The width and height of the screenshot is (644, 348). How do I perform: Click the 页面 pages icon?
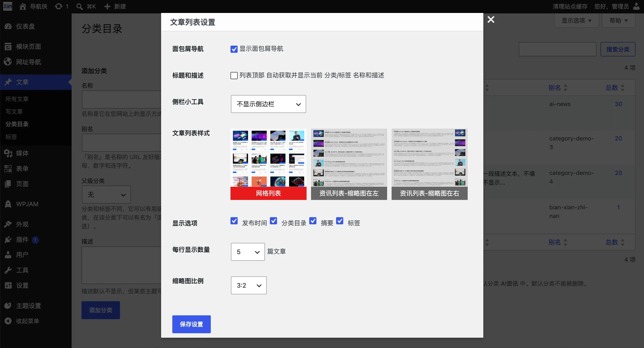point(8,184)
